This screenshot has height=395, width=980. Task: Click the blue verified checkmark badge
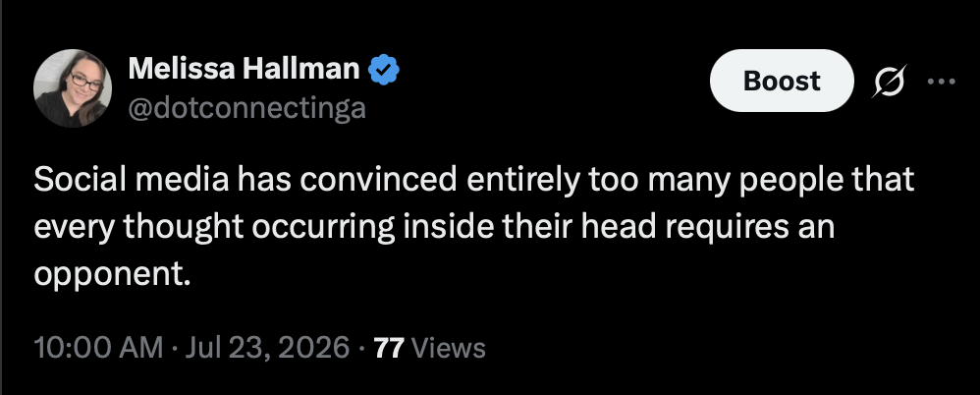[384, 69]
